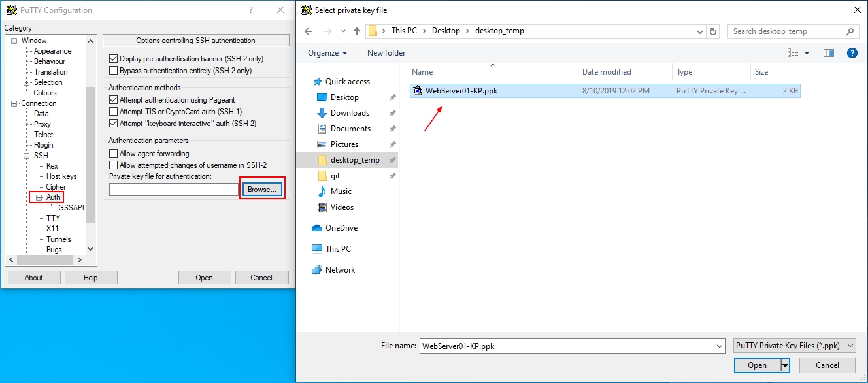This screenshot has height=383, width=868.
Task: Open Pictures folder in navigation pane
Action: [344, 144]
